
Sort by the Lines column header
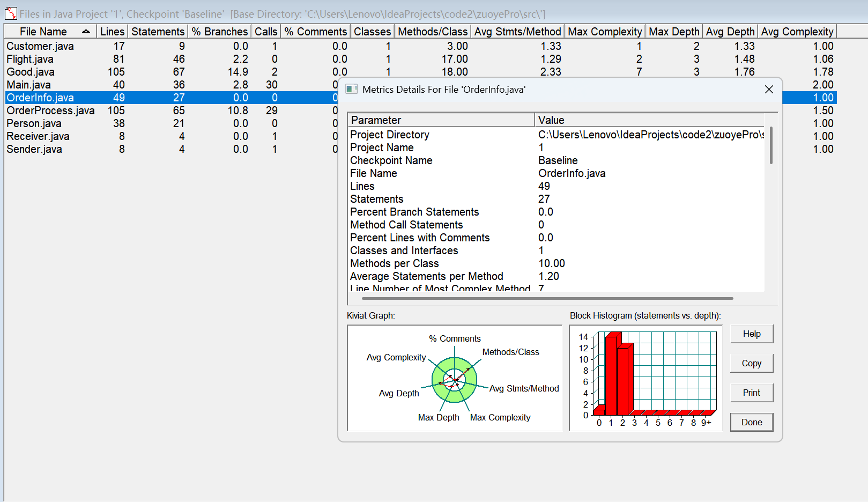point(112,32)
